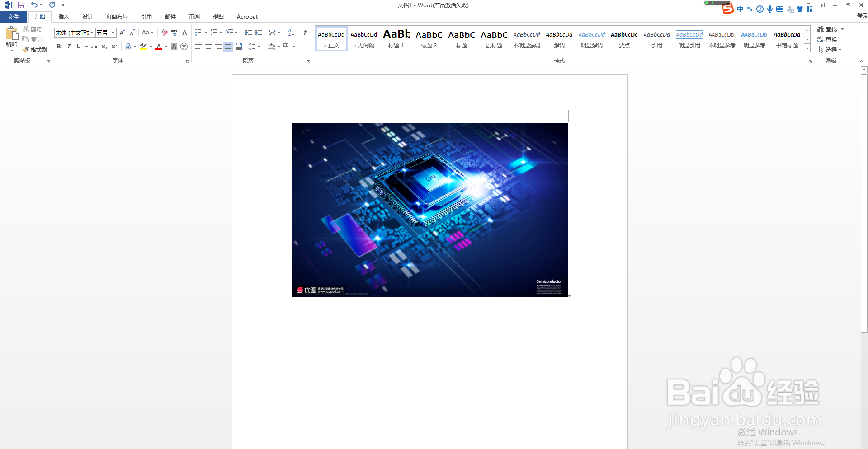Image resolution: width=868 pixels, height=449 pixels.
Task: Open the Select (选择) dropdown
Action: (x=830, y=50)
